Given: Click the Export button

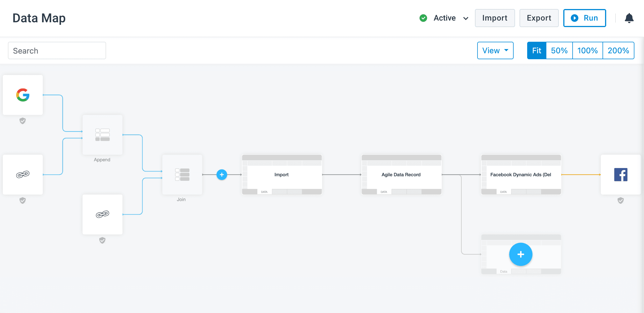Looking at the screenshot, I should pyautogui.click(x=539, y=18).
